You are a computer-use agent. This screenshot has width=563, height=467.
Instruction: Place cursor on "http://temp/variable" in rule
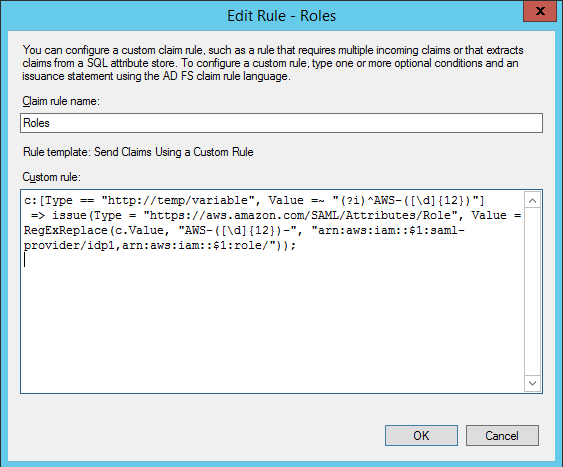tap(178, 200)
